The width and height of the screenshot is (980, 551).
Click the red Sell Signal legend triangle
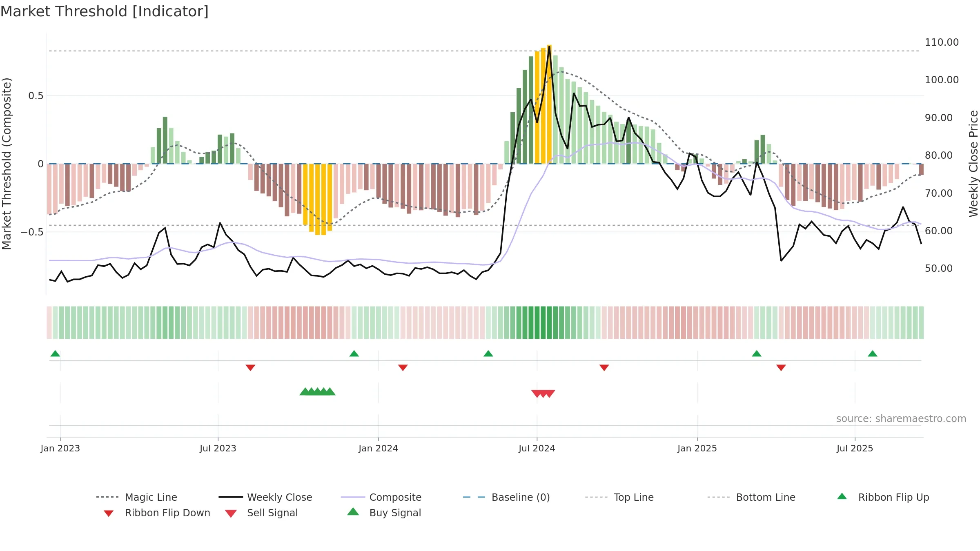pos(231,513)
